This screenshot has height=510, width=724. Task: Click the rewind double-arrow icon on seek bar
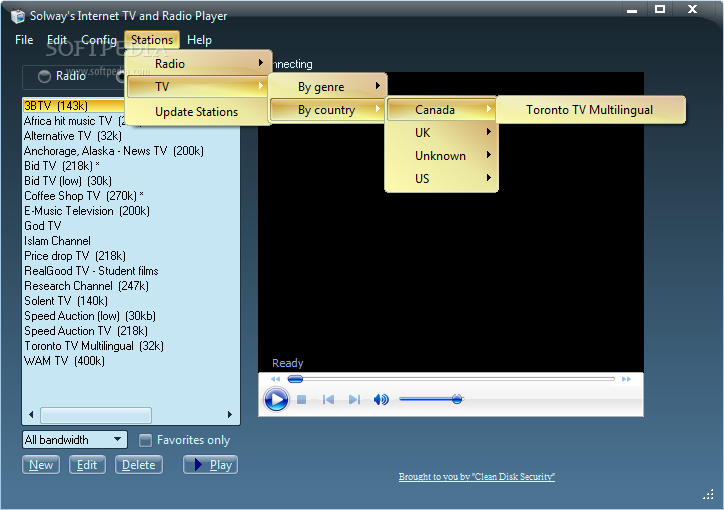(x=276, y=379)
